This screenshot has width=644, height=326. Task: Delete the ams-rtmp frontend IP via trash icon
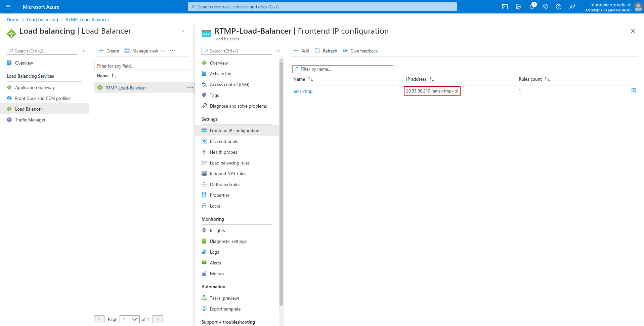click(634, 90)
